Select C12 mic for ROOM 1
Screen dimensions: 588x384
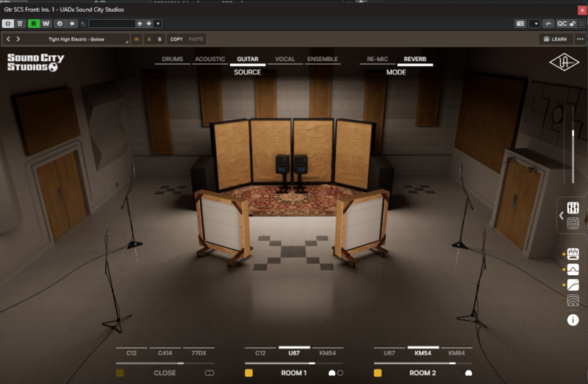(260, 352)
